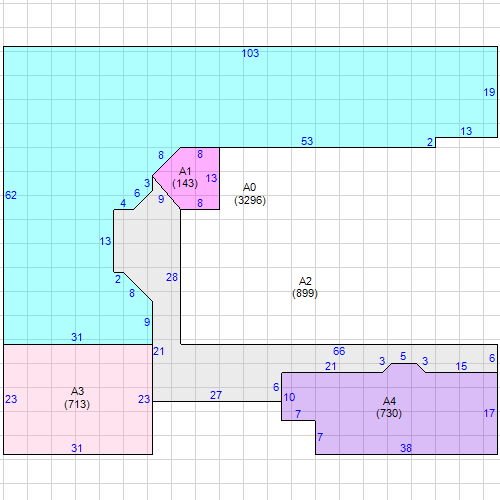Click the 53 dimension label

(307, 141)
